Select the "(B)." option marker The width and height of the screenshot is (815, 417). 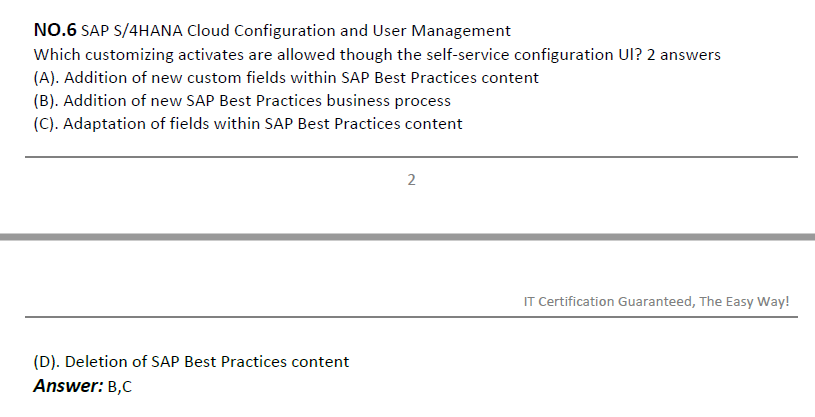pyautogui.click(x=46, y=101)
